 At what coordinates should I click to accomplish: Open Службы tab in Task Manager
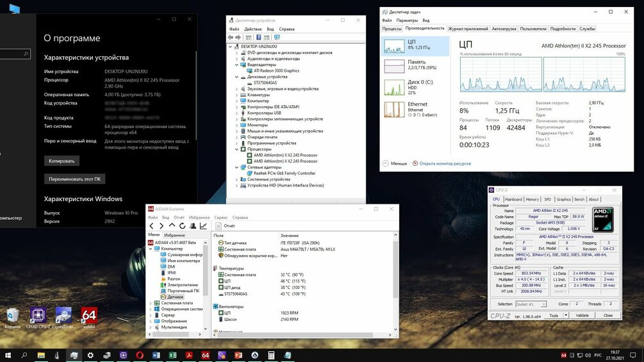point(587,29)
